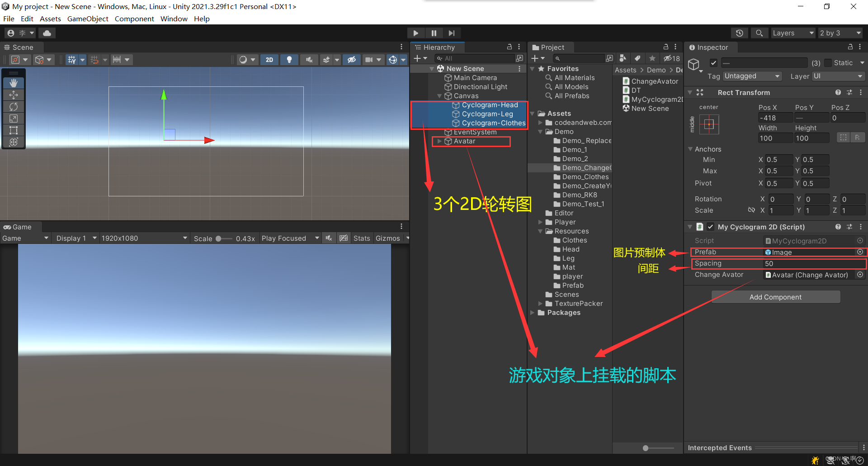Select the Rect tool in Scene
Viewport: 868px width, 466px height.
tap(14, 130)
